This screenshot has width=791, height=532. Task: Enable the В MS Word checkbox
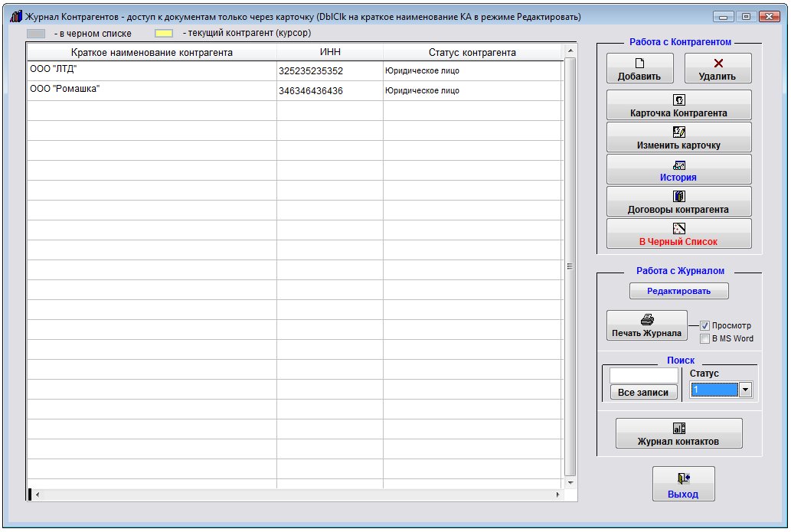point(705,338)
